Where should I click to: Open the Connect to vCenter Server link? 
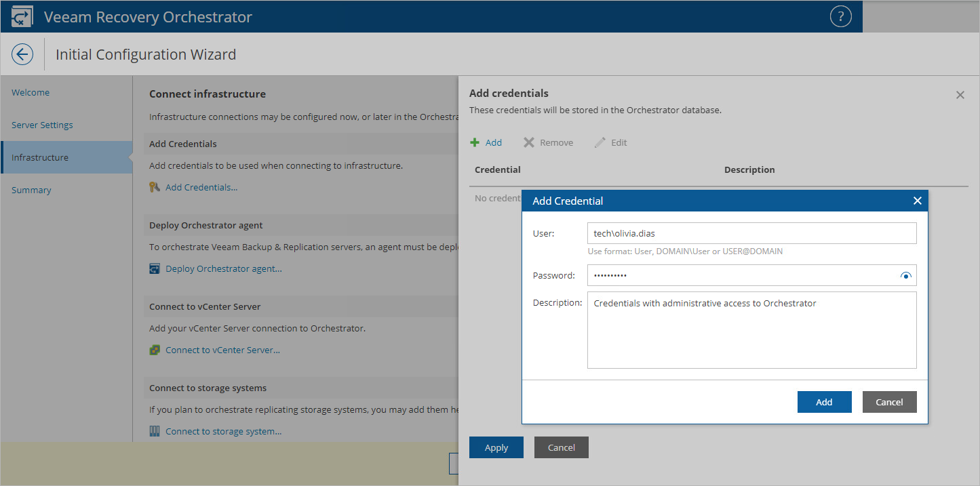click(x=222, y=350)
